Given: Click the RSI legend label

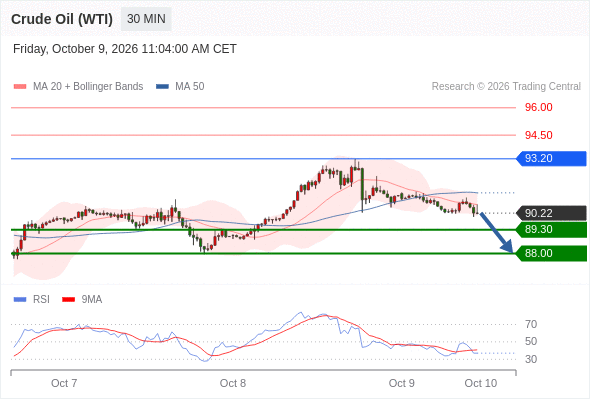Looking at the screenshot, I should (x=41, y=300).
